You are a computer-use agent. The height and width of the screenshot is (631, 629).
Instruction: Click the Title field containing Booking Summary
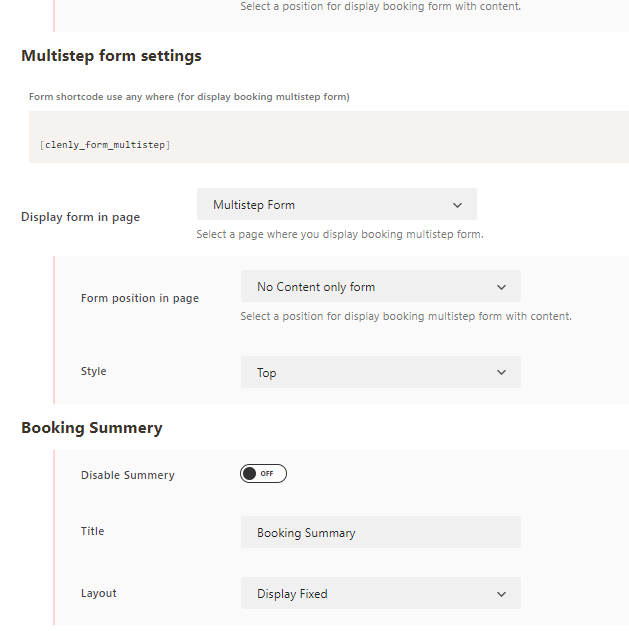tap(381, 532)
